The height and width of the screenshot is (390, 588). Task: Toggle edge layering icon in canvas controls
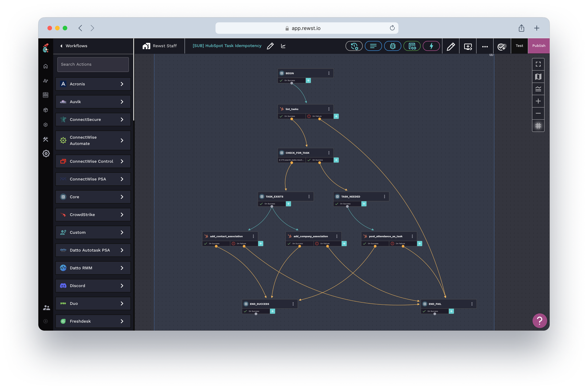click(x=538, y=89)
